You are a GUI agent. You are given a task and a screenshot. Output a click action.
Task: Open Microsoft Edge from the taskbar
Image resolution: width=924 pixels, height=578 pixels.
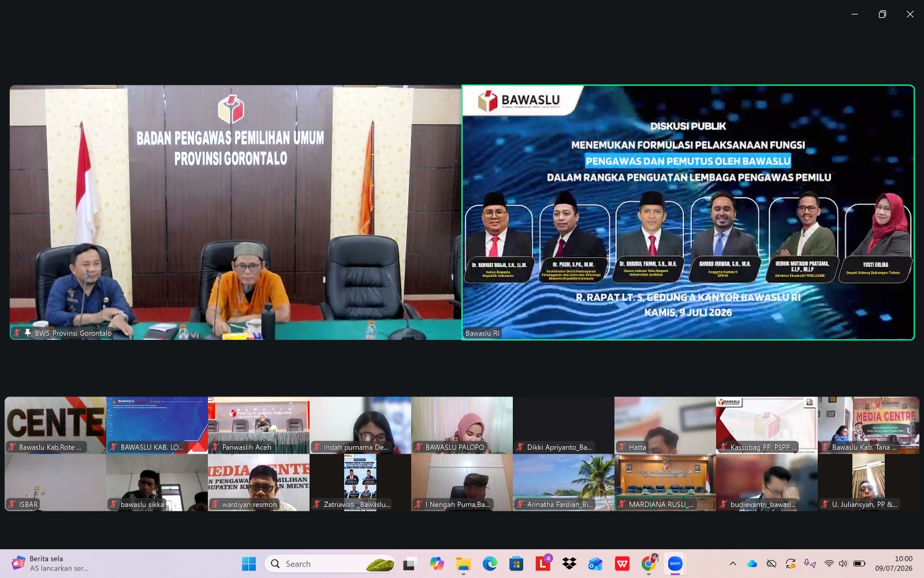490,564
